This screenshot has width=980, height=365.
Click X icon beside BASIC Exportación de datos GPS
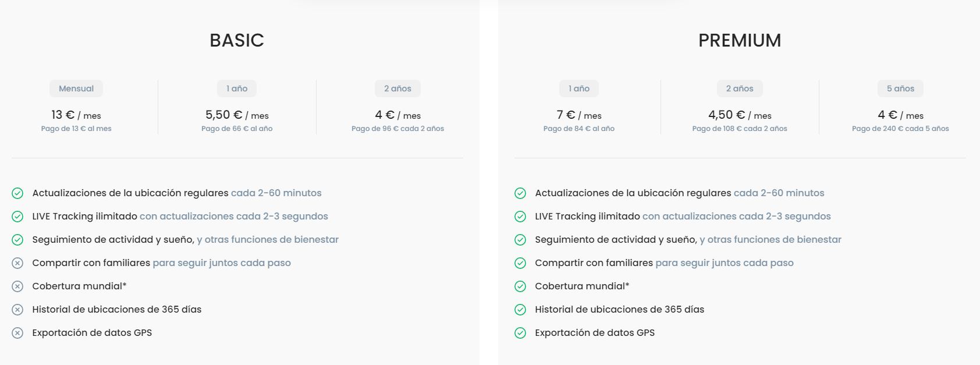point(17,333)
